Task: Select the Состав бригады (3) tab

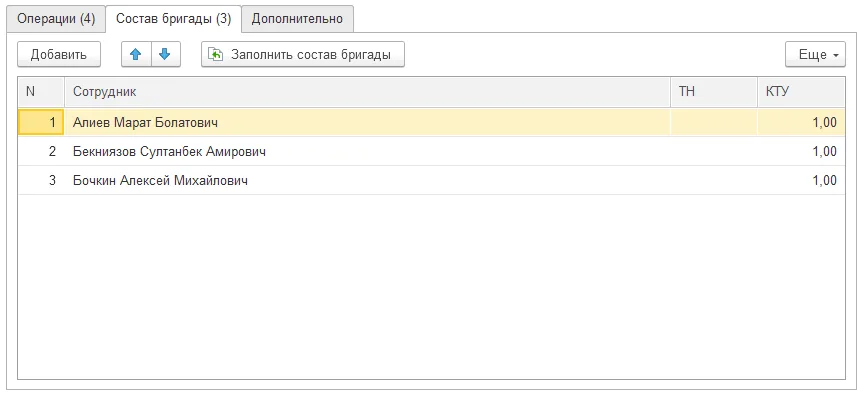Action: (173, 19)
